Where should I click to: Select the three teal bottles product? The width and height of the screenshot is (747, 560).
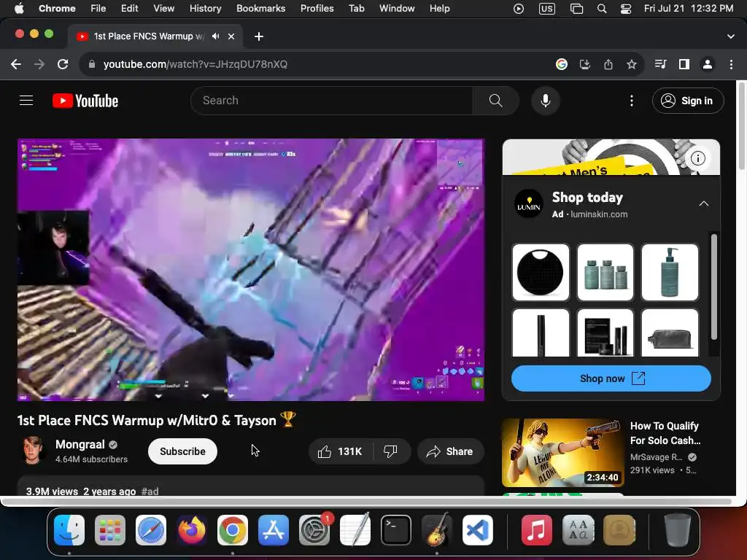point(605,273)
